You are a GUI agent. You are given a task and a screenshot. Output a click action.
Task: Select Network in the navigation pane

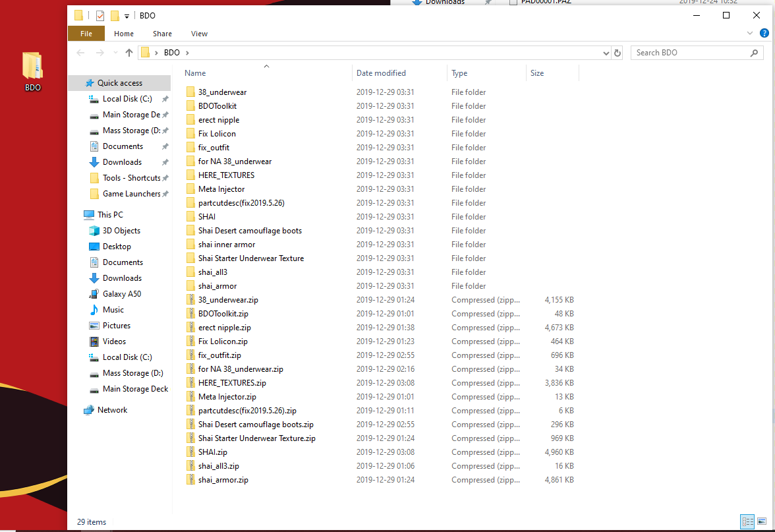112,410
